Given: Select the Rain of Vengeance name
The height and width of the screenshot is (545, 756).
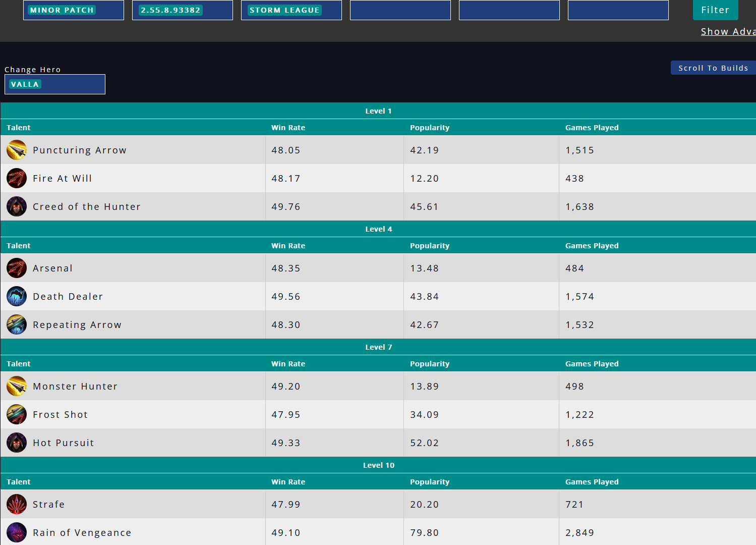Looking at the screenshot, I should 82,533.
